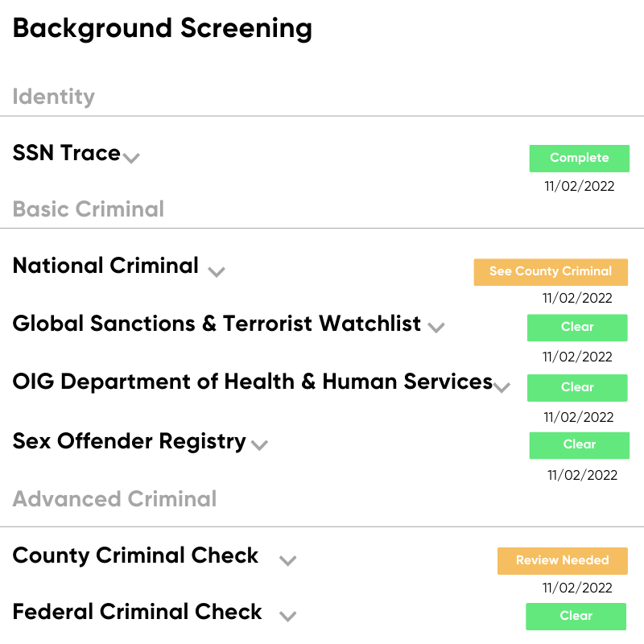
Task: Click Clear badge for Sex Offender Registry
Action: click(x=579, y=445)
